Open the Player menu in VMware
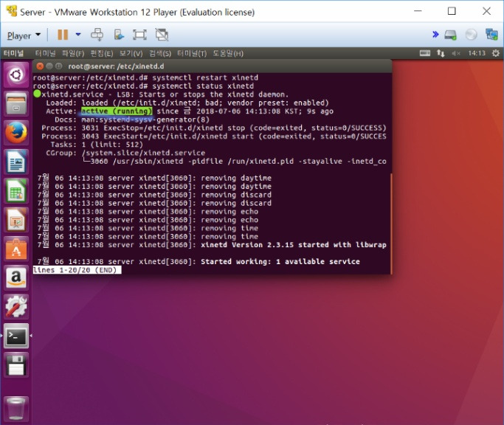Viewport: 504px width, 425px height. click(24, 35)
